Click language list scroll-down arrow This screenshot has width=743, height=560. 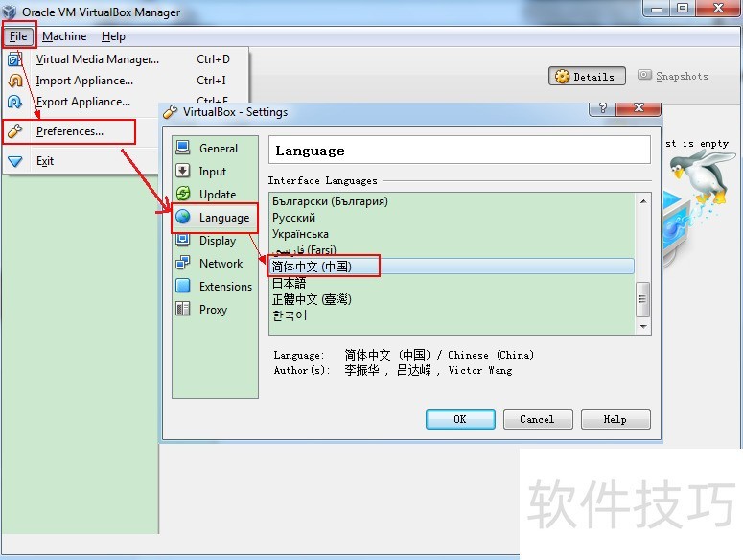click(643, 326)
